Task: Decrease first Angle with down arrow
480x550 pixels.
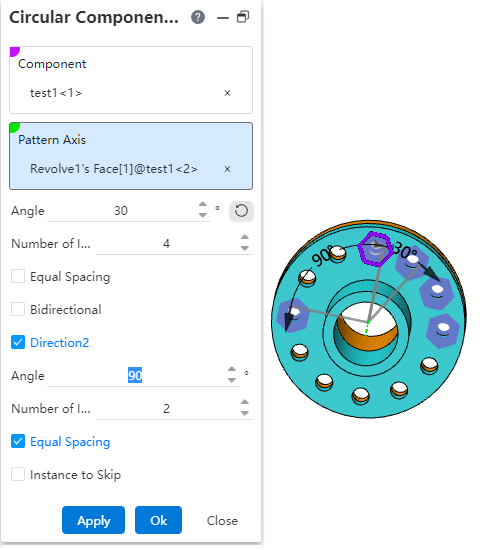Action: 202,215
